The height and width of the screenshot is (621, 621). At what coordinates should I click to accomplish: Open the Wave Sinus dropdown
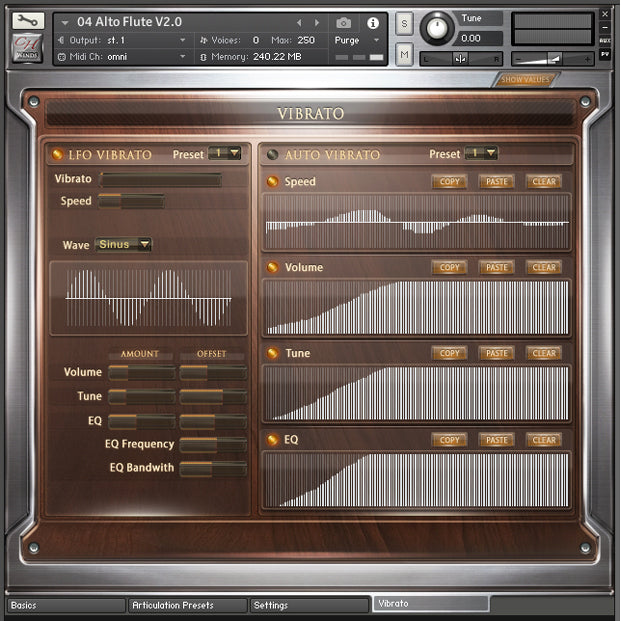click(x=123, y=244)
